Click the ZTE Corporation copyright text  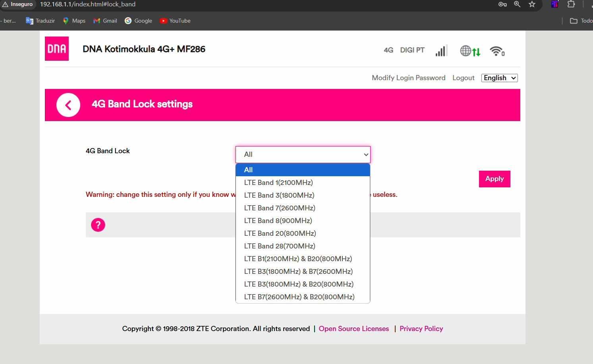pos(216,329)
